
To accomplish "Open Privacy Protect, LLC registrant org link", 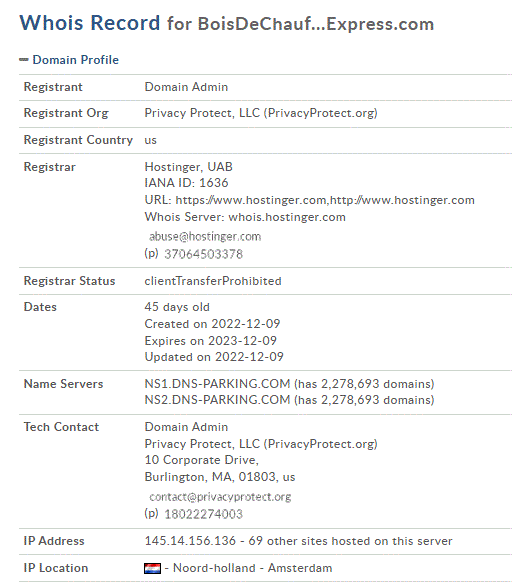I will click(x=261, y=113).
